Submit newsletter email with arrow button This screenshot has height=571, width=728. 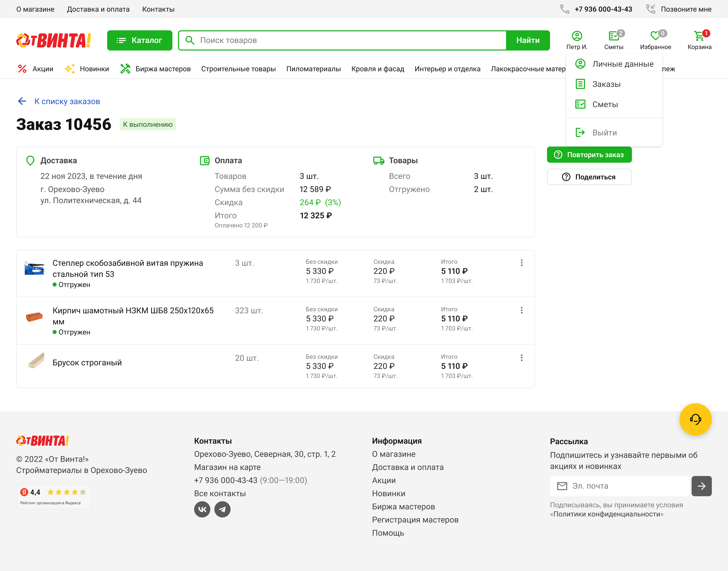tap(701, 486)
